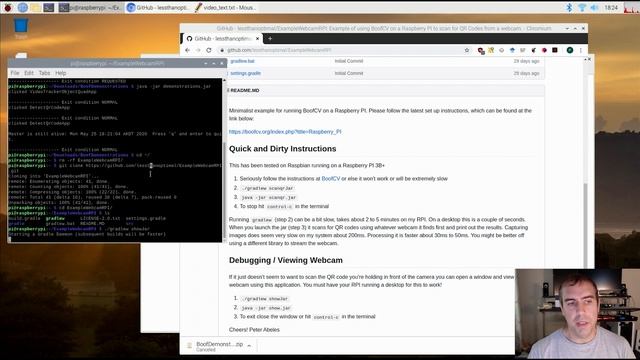Go forward in Chromium
The image size is (640, 360).
[198, 50]
